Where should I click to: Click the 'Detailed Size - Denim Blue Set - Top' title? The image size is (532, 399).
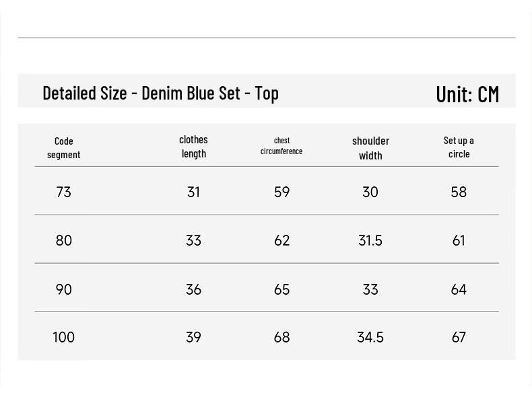click(x=160, y=94)
